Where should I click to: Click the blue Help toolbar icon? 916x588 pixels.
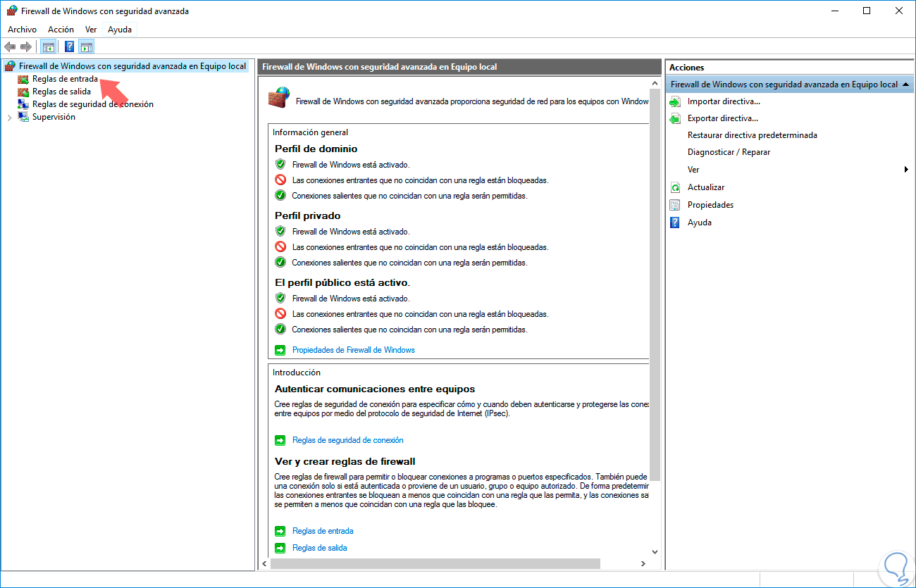(x=70, y=47)
